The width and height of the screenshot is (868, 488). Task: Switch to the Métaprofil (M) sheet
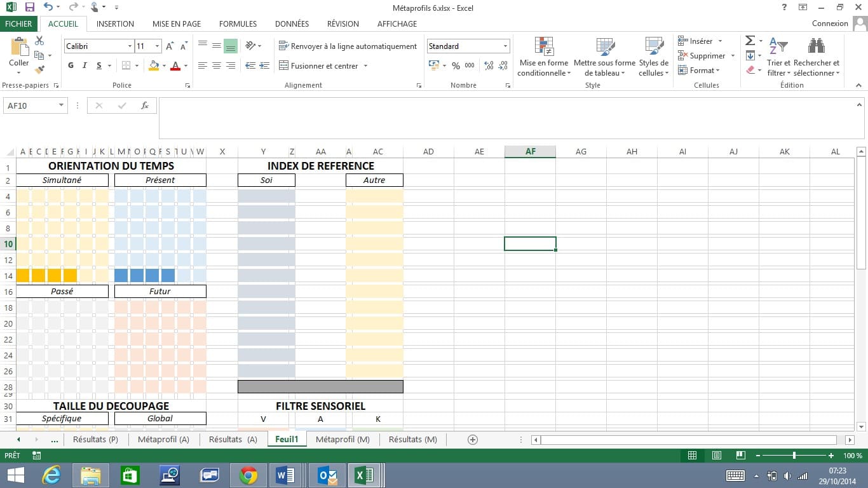(342, 439)
